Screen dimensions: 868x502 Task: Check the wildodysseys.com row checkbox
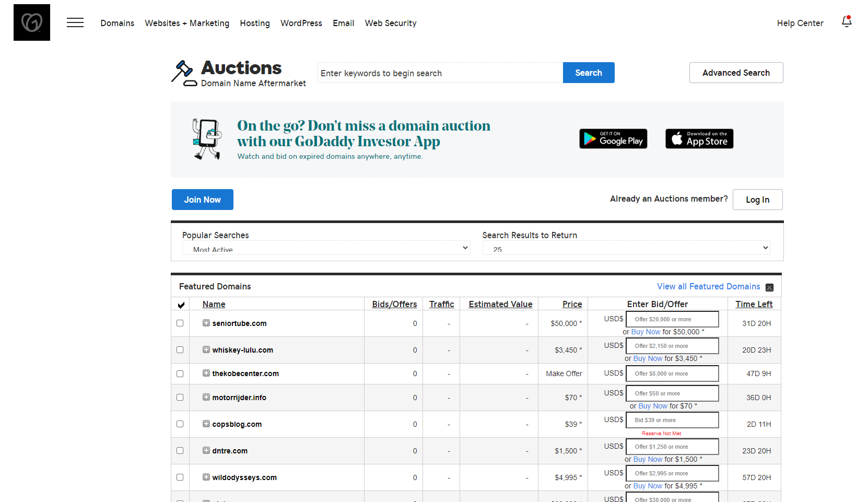point(180,477)
